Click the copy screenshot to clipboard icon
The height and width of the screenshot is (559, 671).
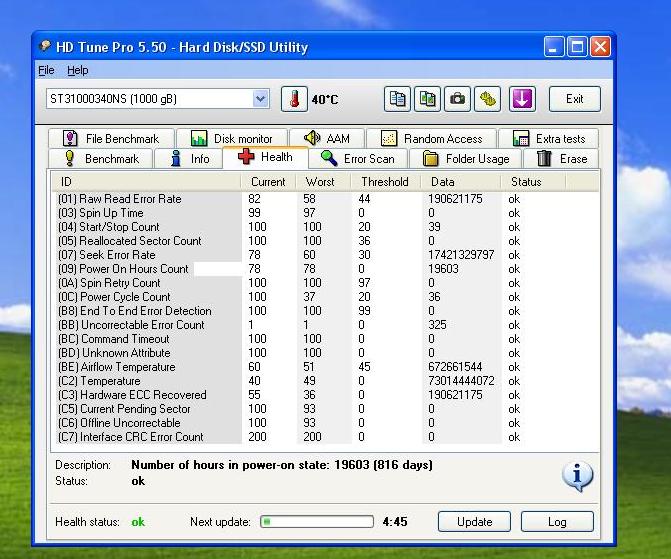click(x=427, y=99)
